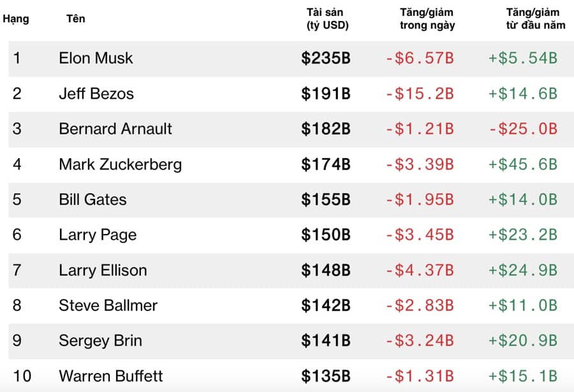Click the Tăng/giảm trong ngày header
This screenshot has width=574, height=392.
click(427, 19)
